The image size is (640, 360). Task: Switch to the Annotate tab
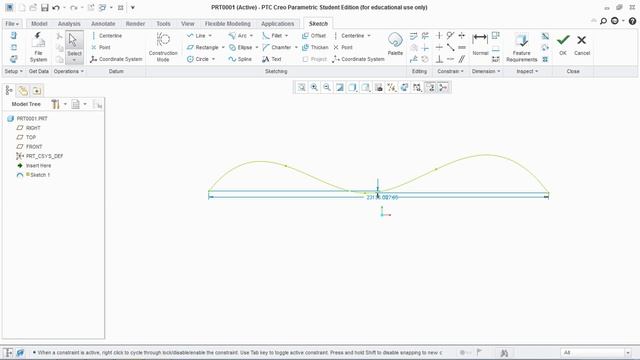[x=103, y=24]
